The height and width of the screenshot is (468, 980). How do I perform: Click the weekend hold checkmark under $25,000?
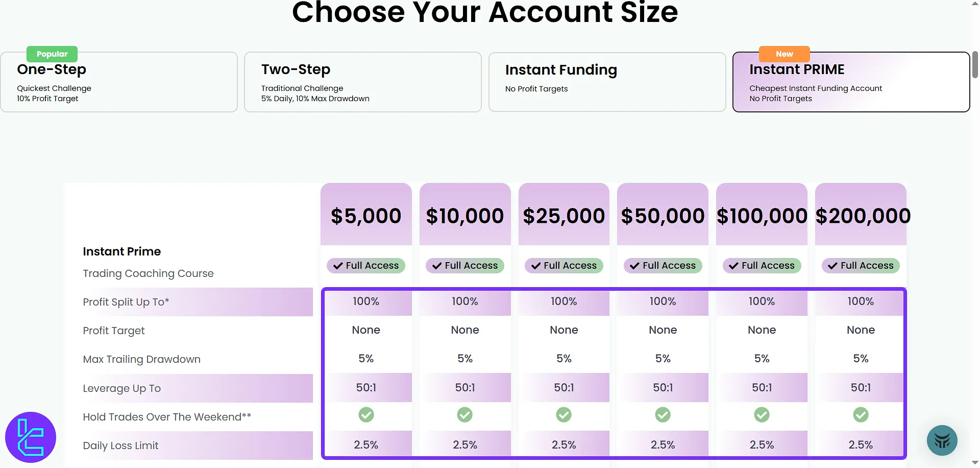[x=563, y=415]
